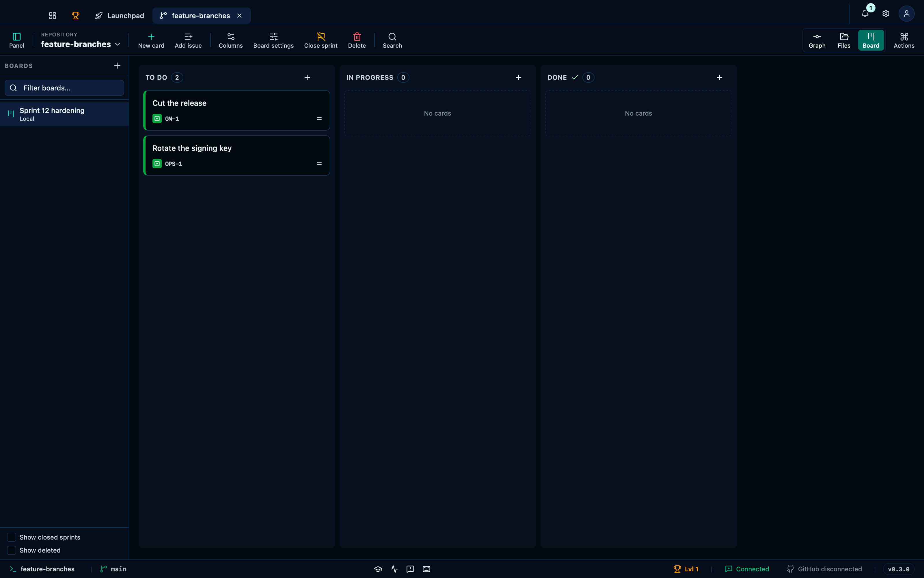Click the DONE column header

click(557, 78)
